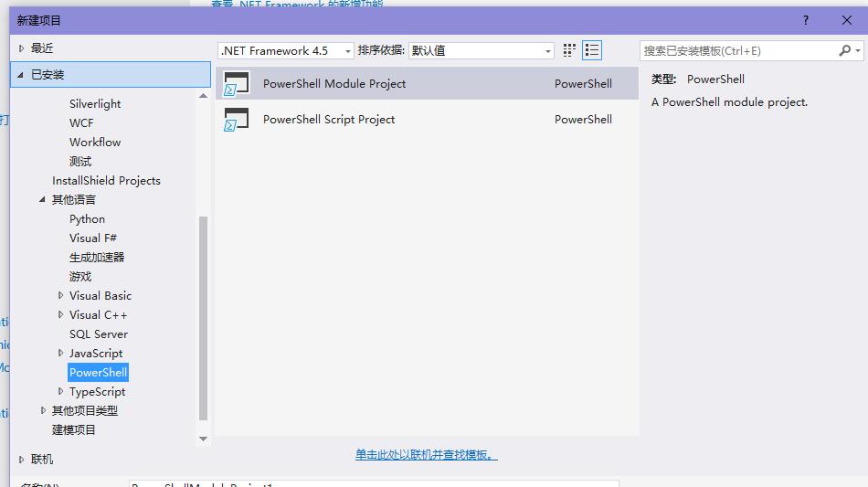Select Python under other languages
This screenshot has width=868, height=487.
click(87, 219)
